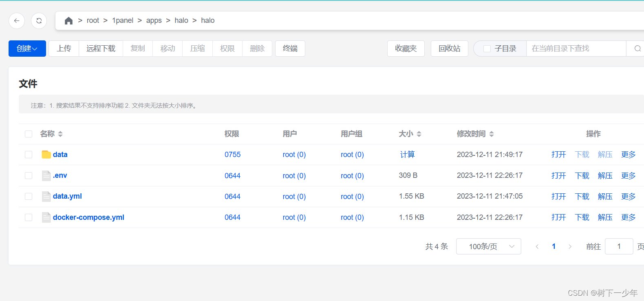
Task: Open the 终端 terminal
Action: click(x=290, y=49)
